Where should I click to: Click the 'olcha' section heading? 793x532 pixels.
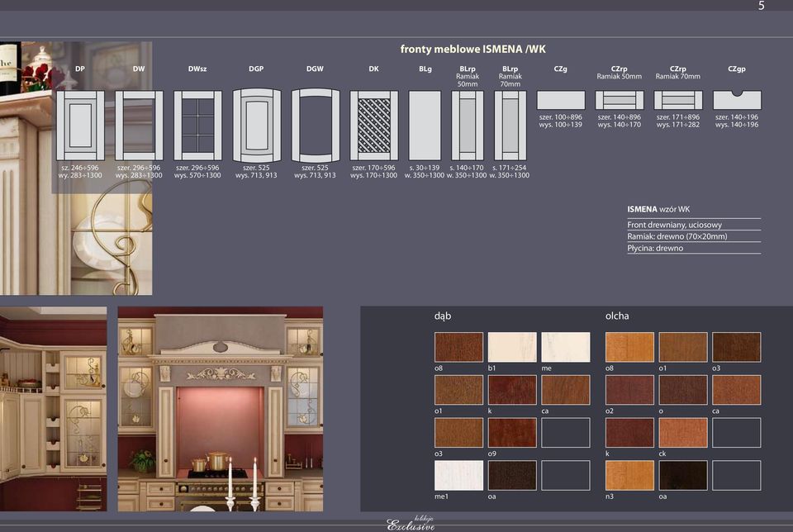[617, 316]
